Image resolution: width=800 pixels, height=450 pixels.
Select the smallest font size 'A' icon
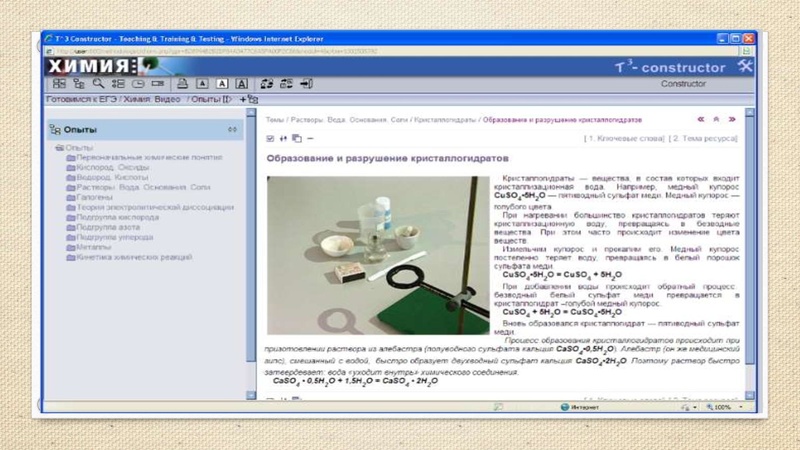pyautogui.click(x=201, y=84)
